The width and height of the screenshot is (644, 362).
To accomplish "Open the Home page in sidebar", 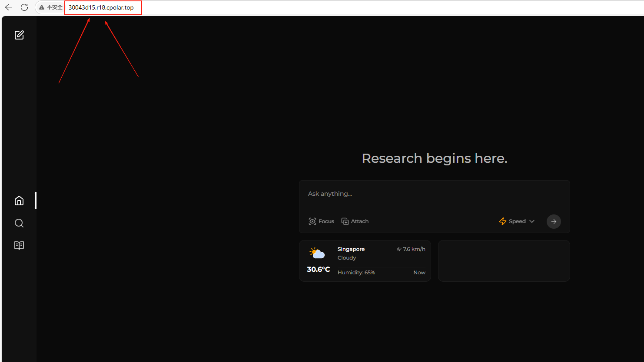I will 19,201.
